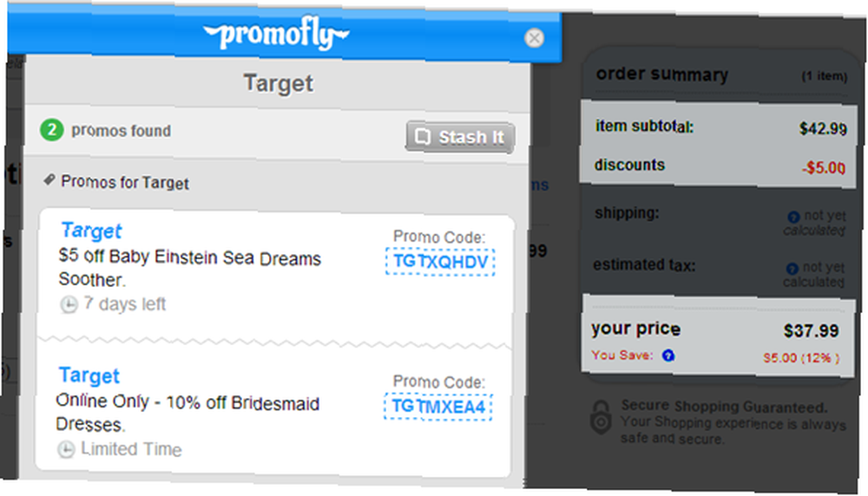The image size is (868, 496).
Task: Click the Stash It bookmark icon
Action: (423, 136)
